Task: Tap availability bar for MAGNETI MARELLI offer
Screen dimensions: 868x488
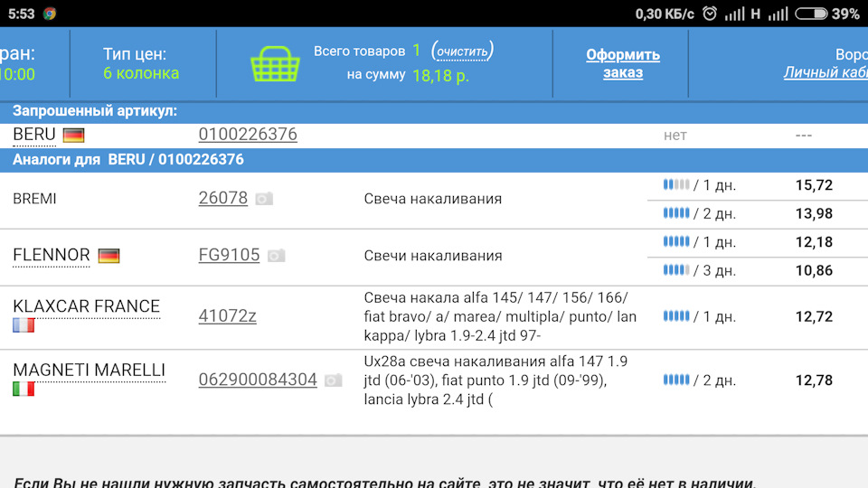Action: [676, 380]
